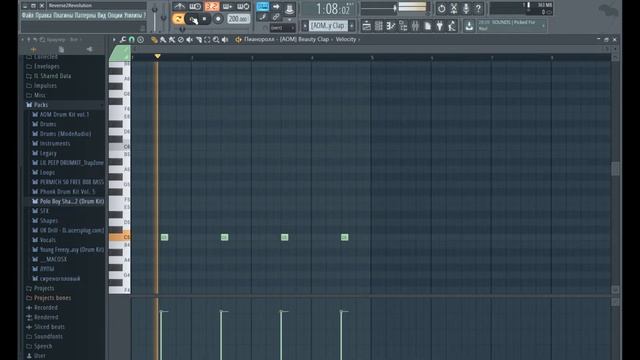Image resolution: width=640 pixels, height=360 pixels.
Task: Switch pattern/song mode button
Action: coord(178,19)
